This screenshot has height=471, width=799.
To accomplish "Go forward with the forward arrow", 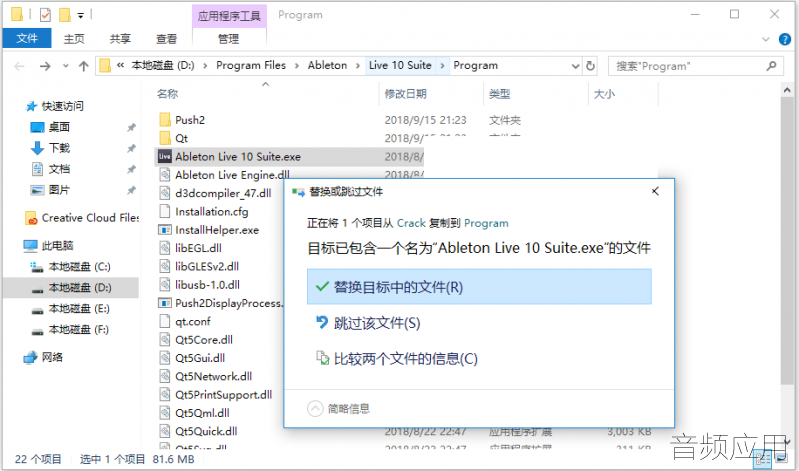I will pyautogui.click(x=45, y=66).
